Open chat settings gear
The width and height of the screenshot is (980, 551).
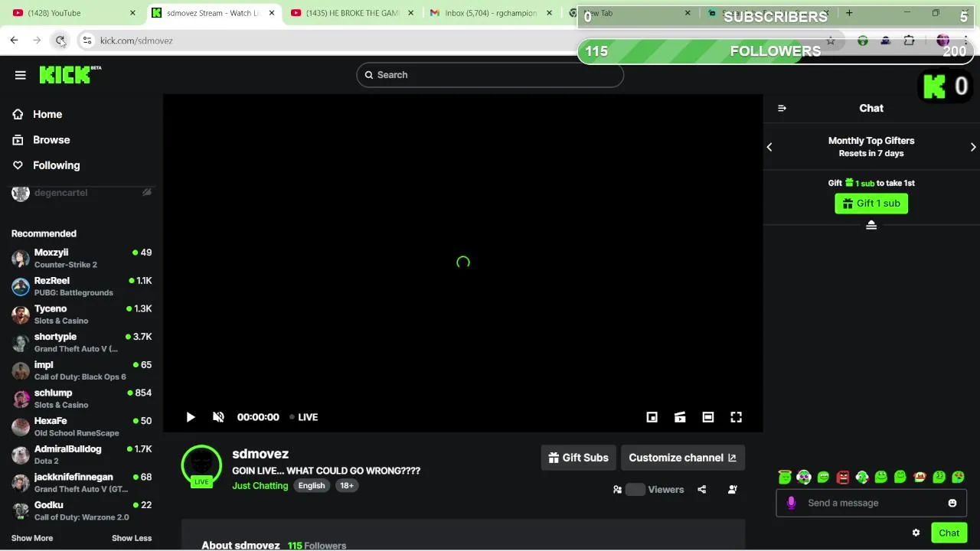tap(916, 533)
